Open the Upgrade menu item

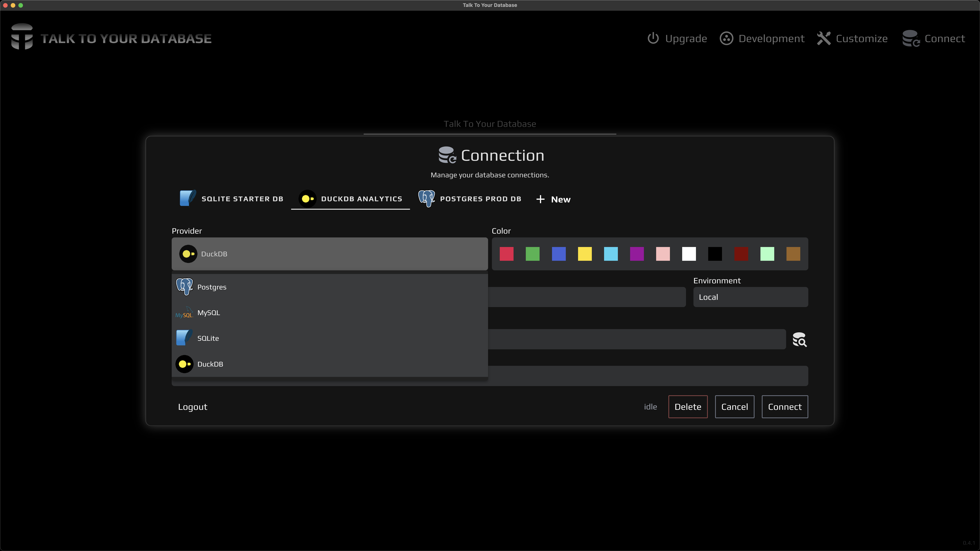[677, 38]
